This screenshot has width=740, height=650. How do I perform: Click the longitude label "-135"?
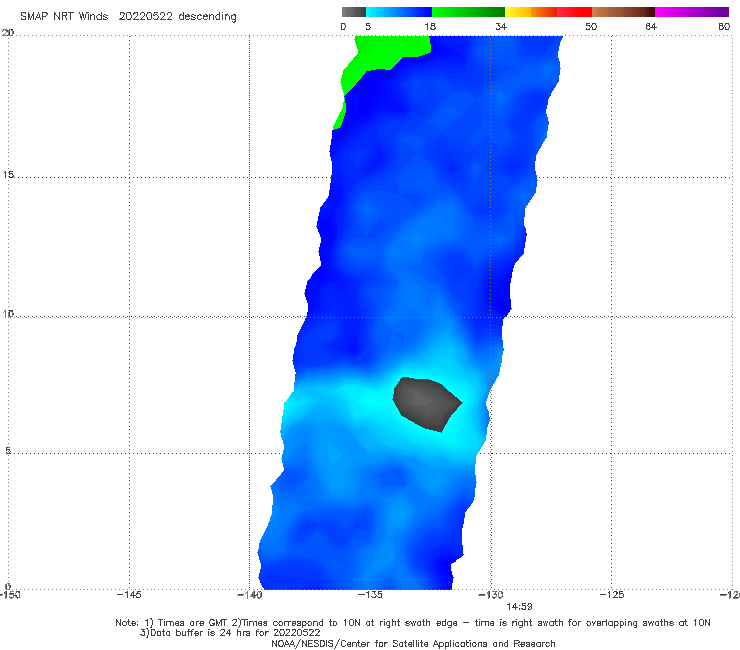point(370,595)
